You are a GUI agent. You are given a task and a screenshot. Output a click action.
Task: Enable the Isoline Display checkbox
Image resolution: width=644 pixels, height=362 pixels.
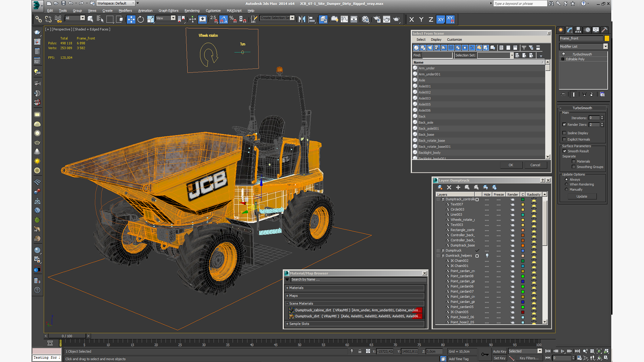[565, 133]
